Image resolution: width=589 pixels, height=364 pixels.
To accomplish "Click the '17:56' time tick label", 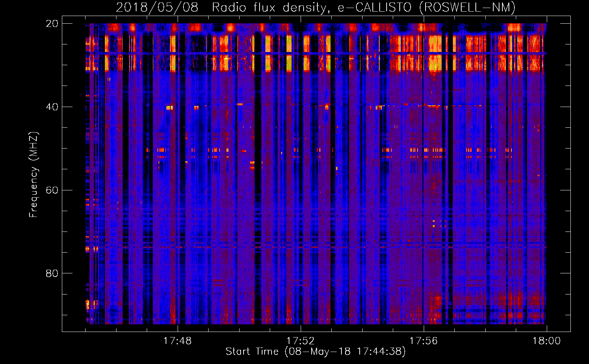I will pos(423,341).
